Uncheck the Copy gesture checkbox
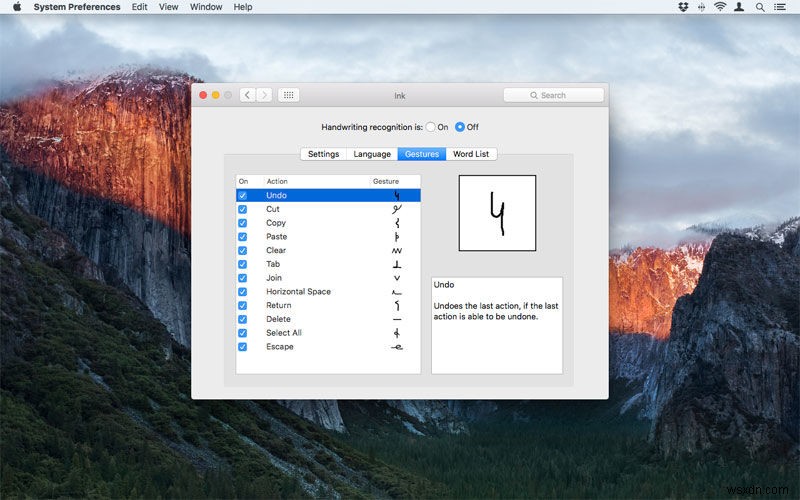 (x=243, y=223)
